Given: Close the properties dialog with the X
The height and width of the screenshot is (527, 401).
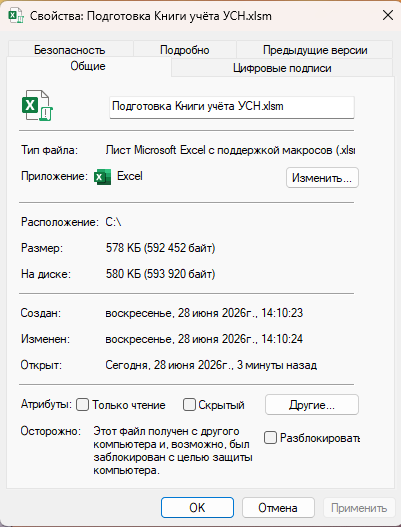Looking at the screenshot, I should coord(388,15).
